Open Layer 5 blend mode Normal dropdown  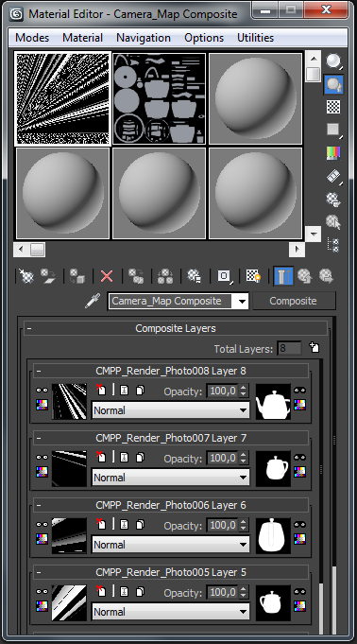click(170, 612)
